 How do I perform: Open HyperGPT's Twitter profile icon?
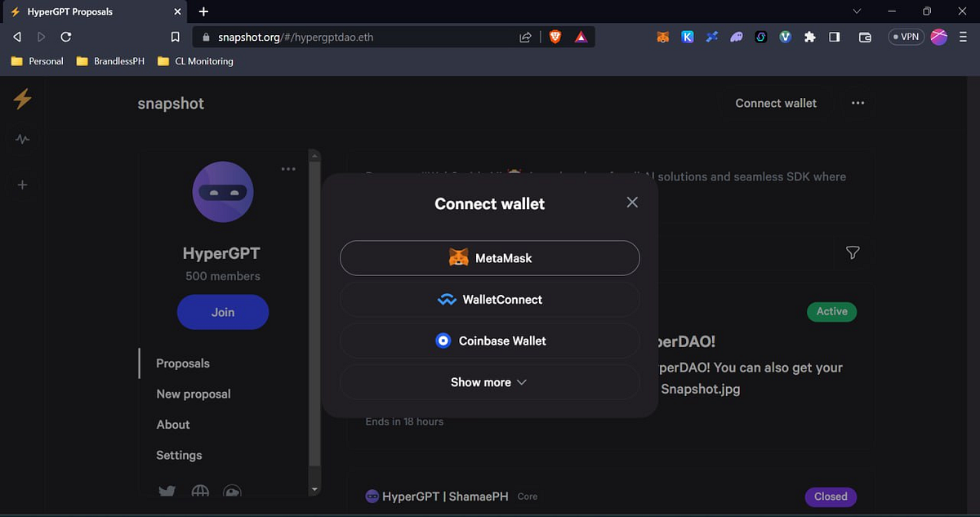click(x=167, y=491)
